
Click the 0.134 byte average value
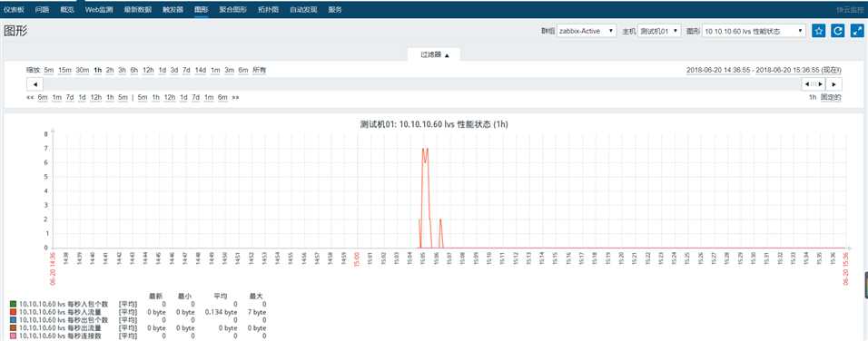(221, 312)
